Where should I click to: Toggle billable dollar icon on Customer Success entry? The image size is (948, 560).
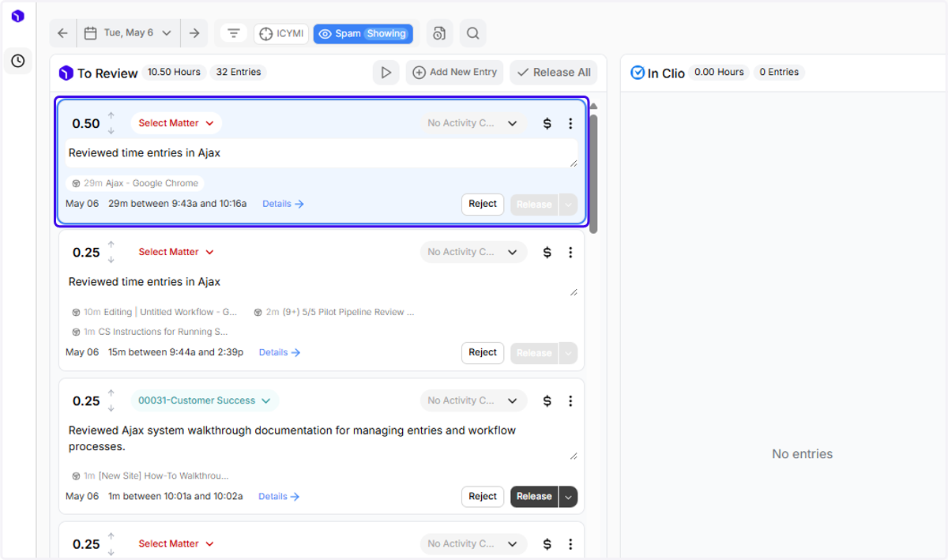click(547, 401)
